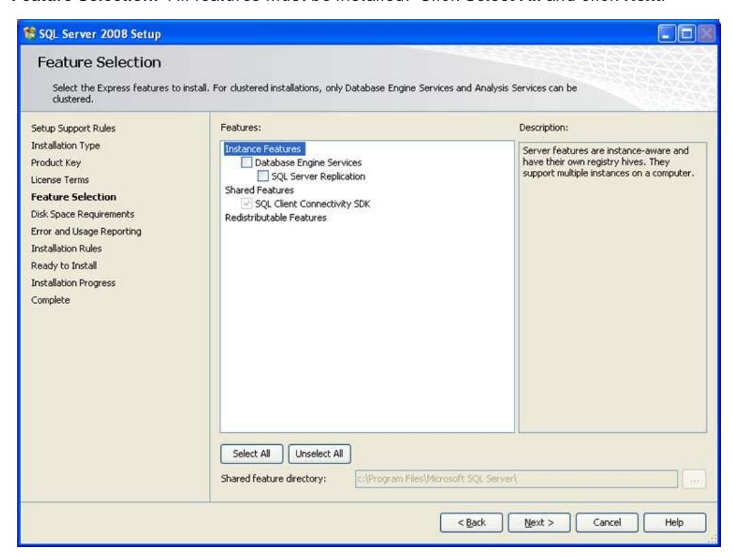Select Ready to Install step

[x=63, y=265]
